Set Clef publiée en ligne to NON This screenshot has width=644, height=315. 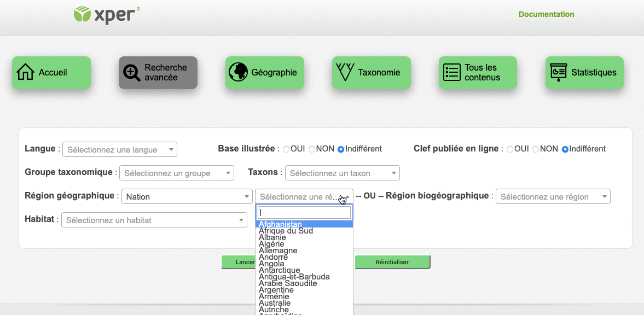[536, 149]
